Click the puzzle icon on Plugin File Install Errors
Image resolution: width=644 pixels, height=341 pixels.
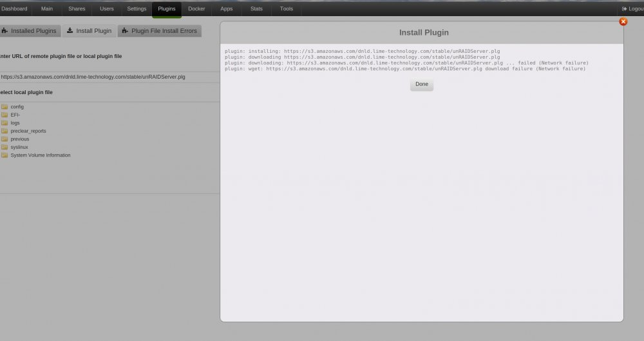(x=125, y=31)
